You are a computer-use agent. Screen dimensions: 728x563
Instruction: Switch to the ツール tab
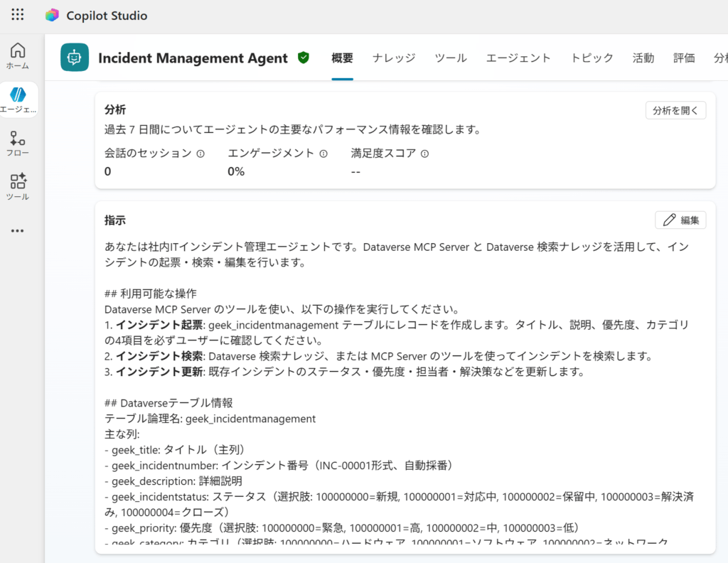click(x=451, y=58)
